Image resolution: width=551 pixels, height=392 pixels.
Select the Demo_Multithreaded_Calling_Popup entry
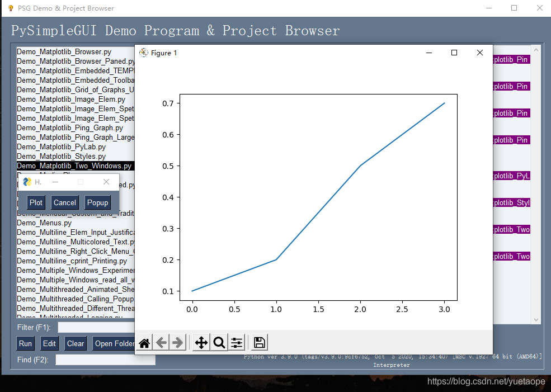click(76, 299)
